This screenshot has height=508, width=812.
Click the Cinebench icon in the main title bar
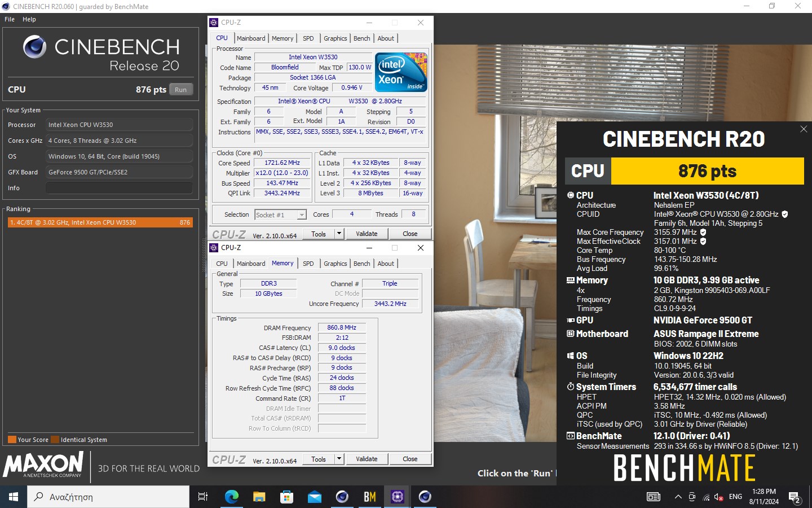[6, 6]
